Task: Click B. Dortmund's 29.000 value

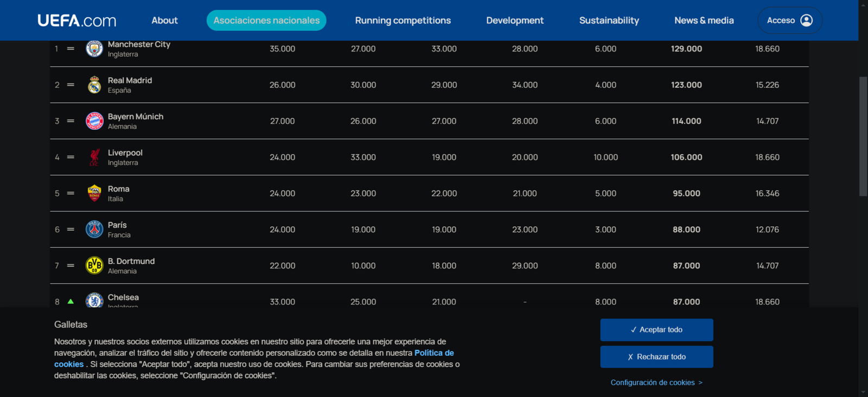Action: [525, 266]
